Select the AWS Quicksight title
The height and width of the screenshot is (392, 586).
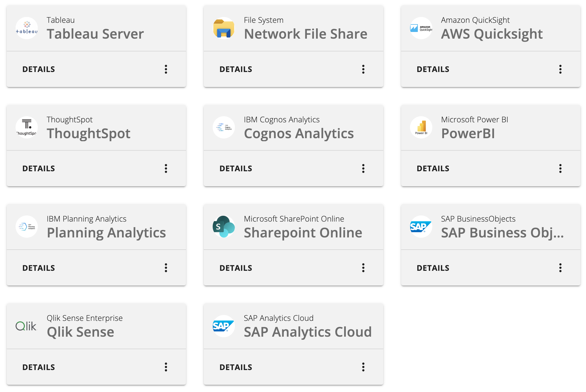(492, 34)
